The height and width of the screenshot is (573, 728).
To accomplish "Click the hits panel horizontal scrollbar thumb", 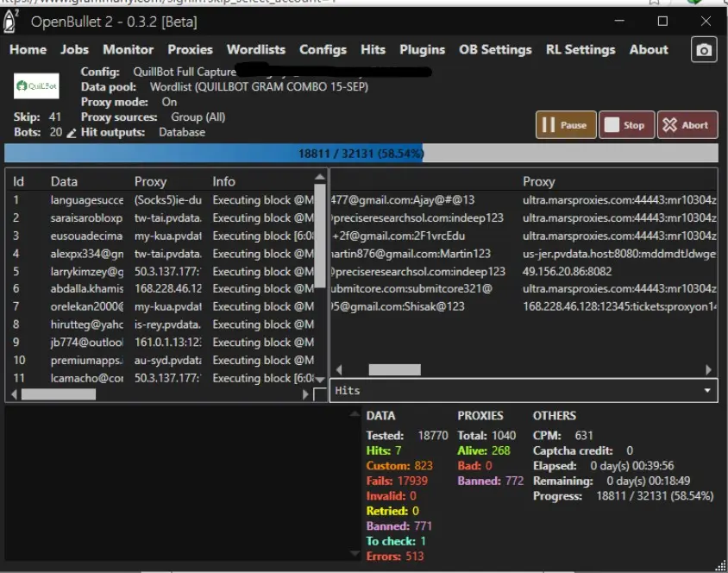I will point(395,369).
